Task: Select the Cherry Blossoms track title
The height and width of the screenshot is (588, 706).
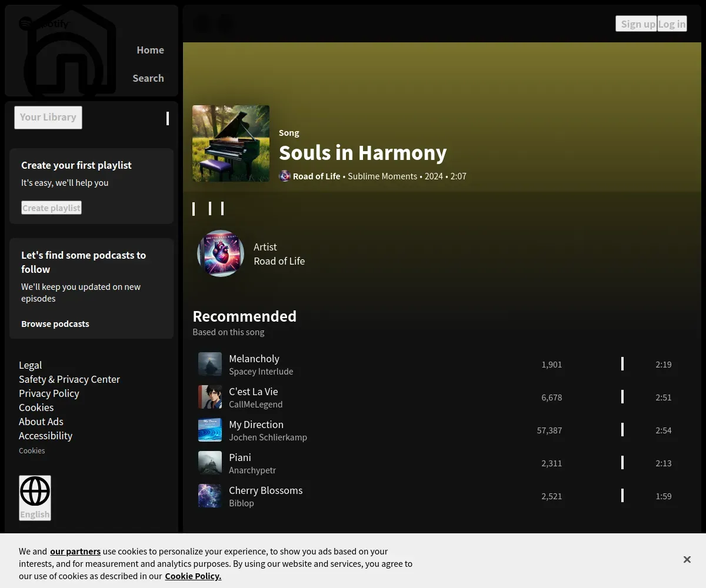Action: click(x=266, y=490)
